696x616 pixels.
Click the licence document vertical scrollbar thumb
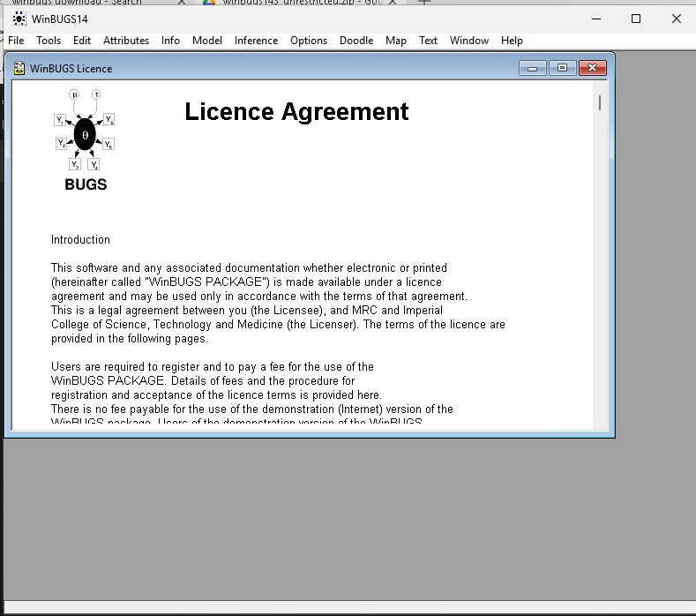coord(600,103)
